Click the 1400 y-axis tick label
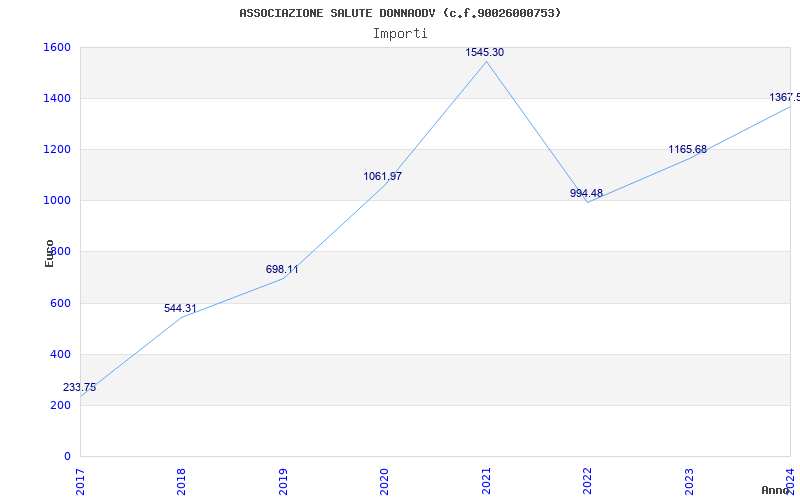The height and width of the screenshot is (500, 800). (x=57, y=98)
